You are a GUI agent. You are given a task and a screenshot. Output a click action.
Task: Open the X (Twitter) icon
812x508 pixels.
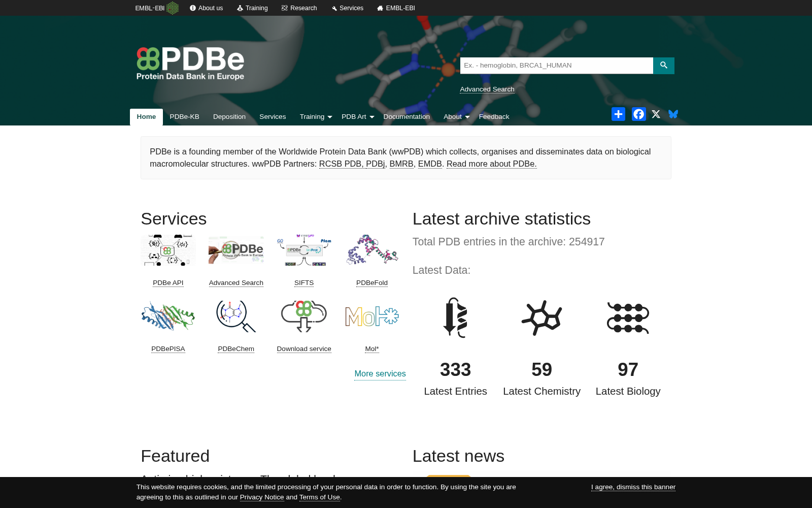tap(656, 114)
